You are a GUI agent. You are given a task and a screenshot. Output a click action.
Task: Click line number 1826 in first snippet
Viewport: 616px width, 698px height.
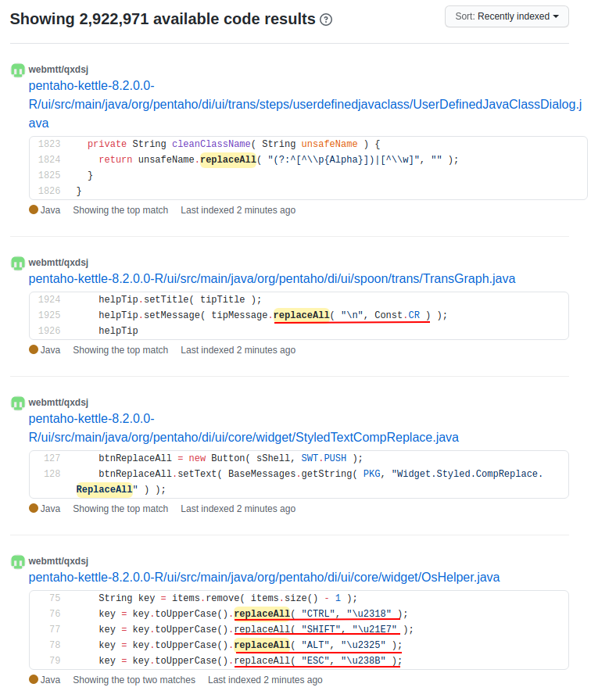[x=49, y=191]
